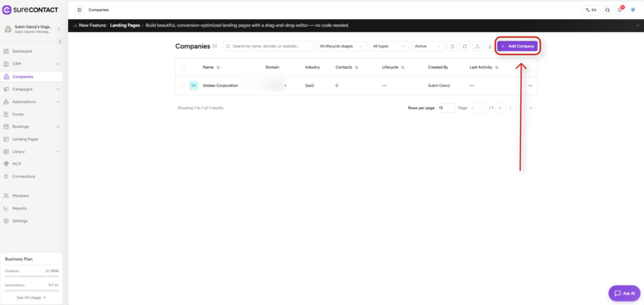644x305 pixels.
Task: Open the Ask AI chat button
Action: point(624,293)
